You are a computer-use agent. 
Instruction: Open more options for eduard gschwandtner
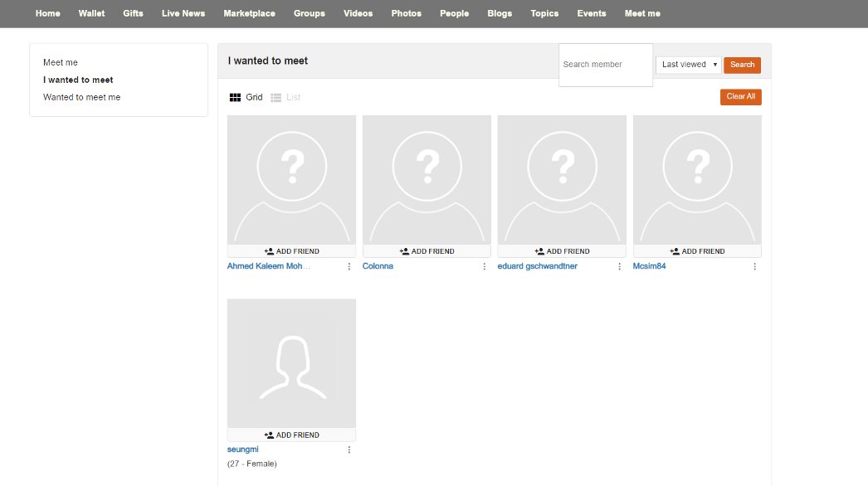pos(619,267)
